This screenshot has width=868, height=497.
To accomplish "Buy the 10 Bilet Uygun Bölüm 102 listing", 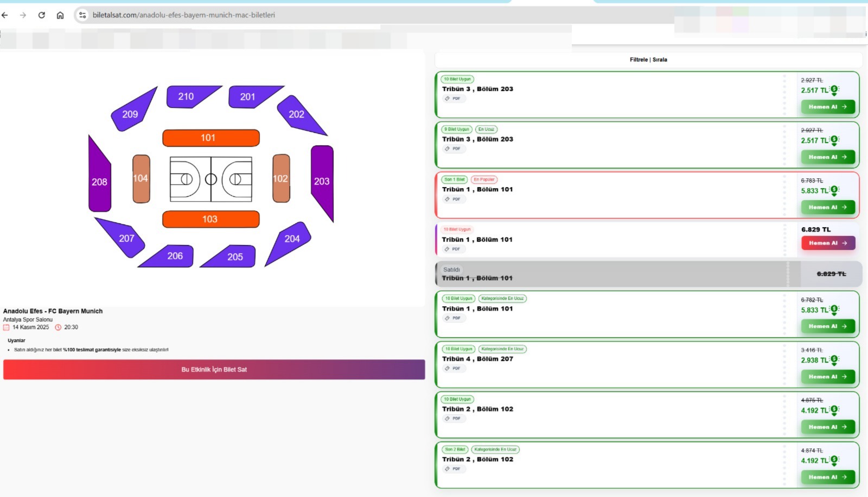I will coord(828,427).
